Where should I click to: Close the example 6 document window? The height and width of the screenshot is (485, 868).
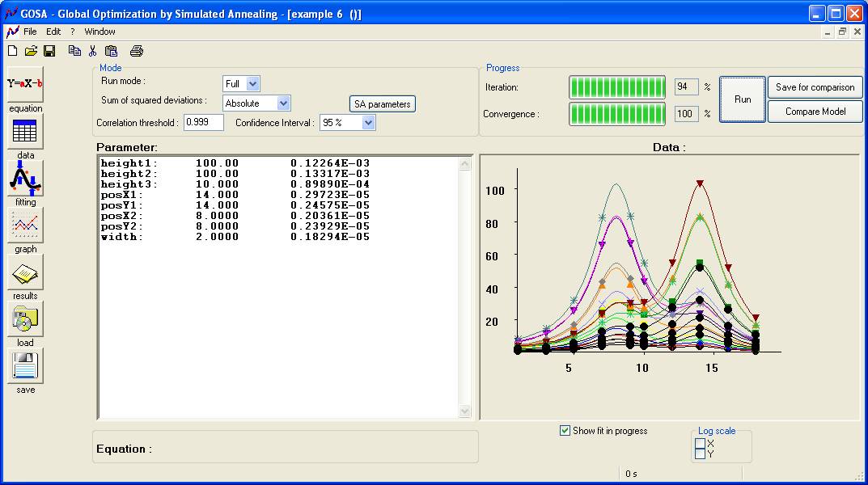coord(857,32)
